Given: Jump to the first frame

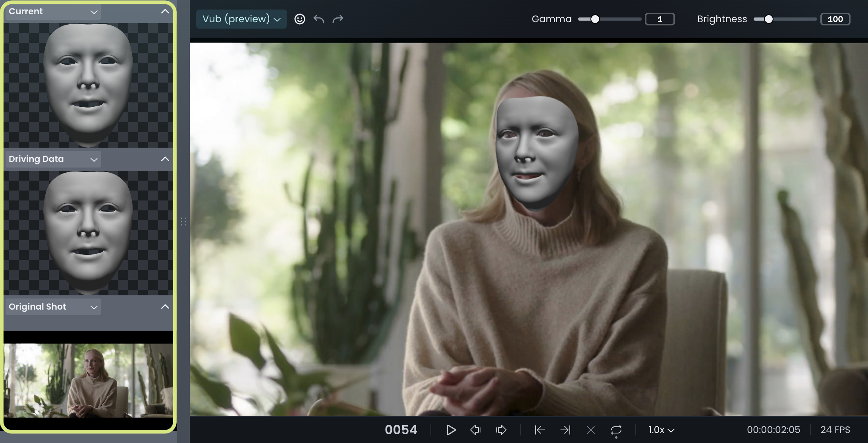Looking at the screenshot, I should pyautogui.click(x=540, y=430).
